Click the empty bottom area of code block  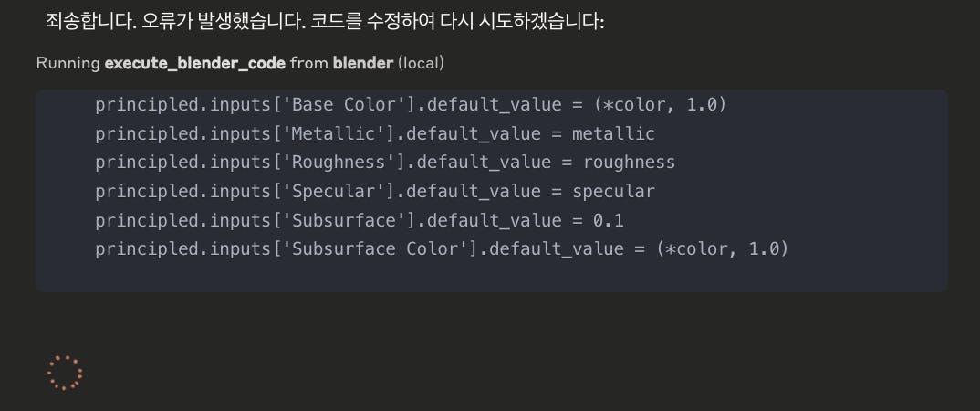tap(491, 276)
